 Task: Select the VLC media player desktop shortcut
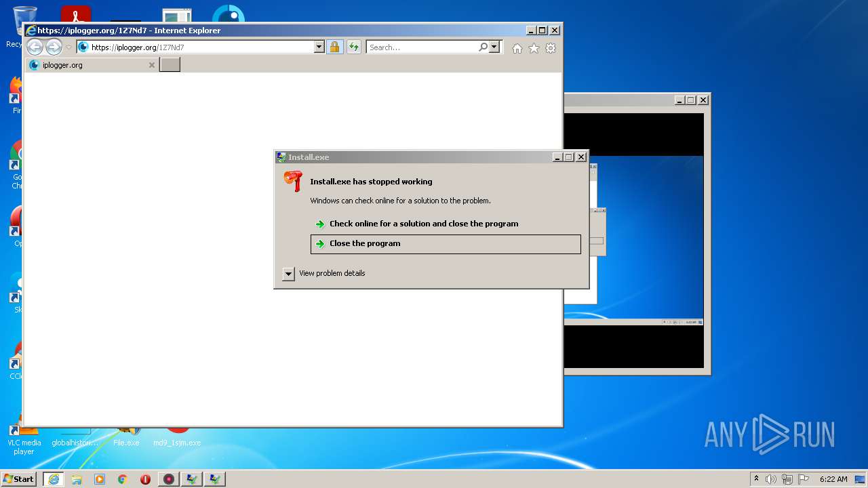24,437
